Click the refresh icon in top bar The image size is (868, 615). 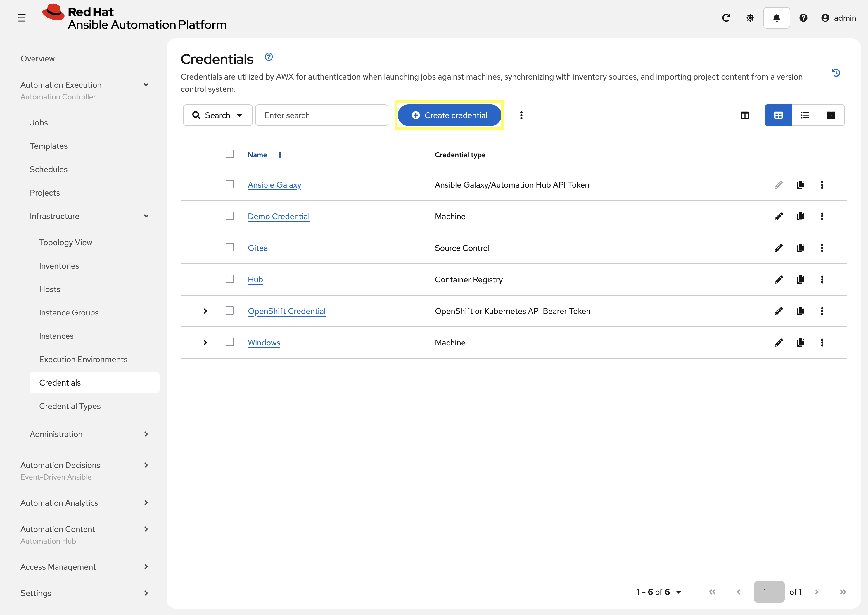(x=726, y=18)
